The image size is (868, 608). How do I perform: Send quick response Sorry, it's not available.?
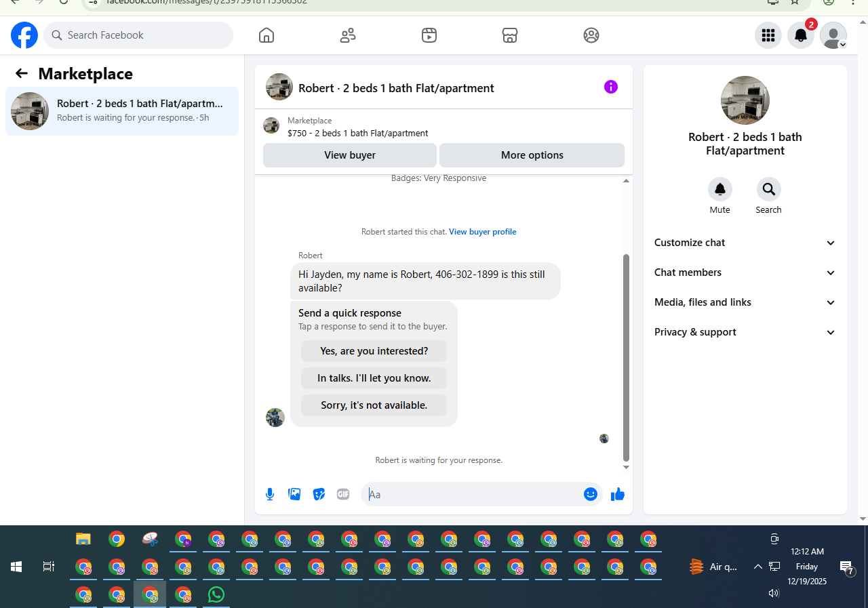coord(374,405)
